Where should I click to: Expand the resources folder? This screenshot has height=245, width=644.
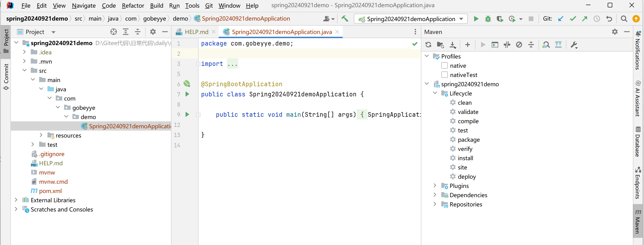(x=41, y=135)
